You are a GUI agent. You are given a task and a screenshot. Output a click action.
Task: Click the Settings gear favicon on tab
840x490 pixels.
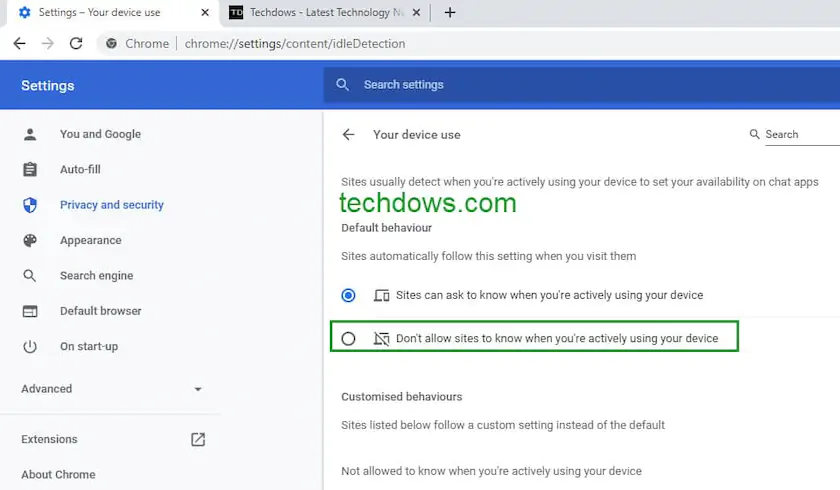point(25,12)
